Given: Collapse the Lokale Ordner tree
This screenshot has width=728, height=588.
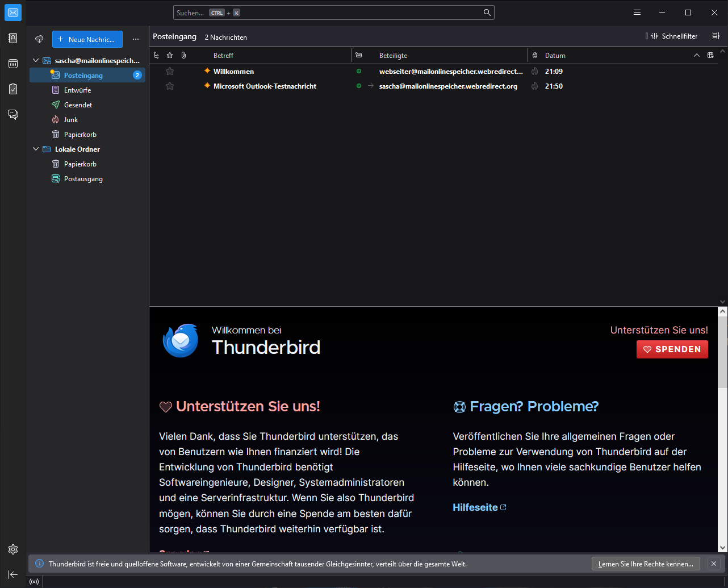Looking at the screenshot, I should coord(36,149).
